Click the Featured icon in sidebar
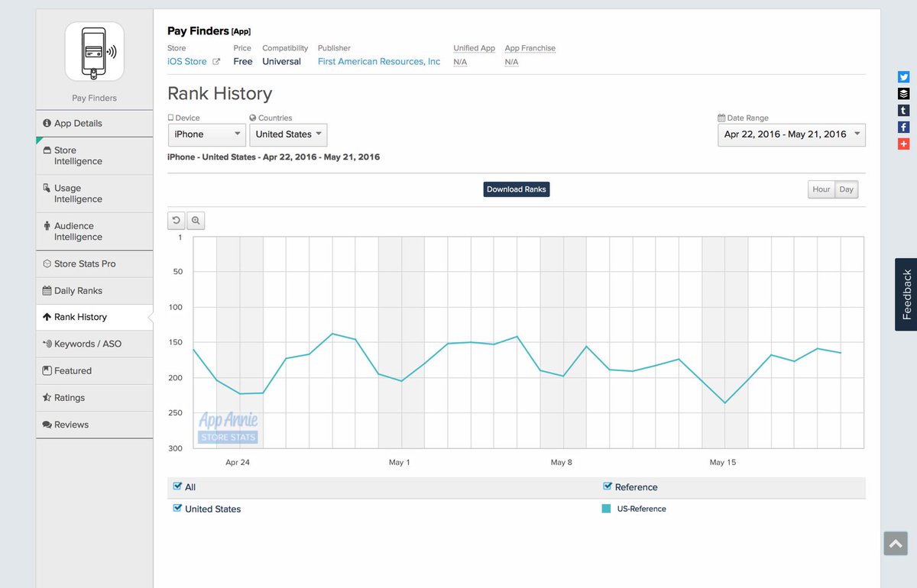The height and width of the screenshot is (588, 917). pos(47,370)
